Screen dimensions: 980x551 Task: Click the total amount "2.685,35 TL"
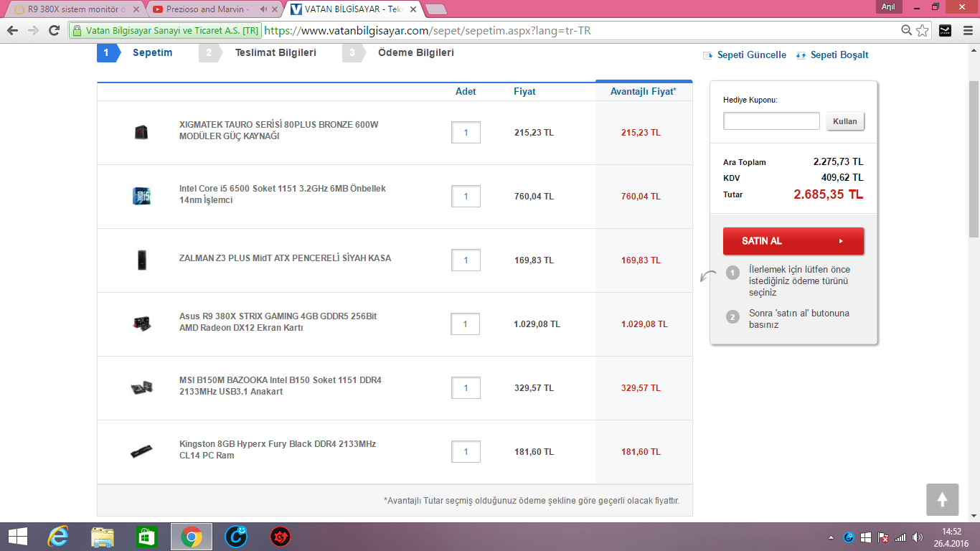[x=828, y=194]
